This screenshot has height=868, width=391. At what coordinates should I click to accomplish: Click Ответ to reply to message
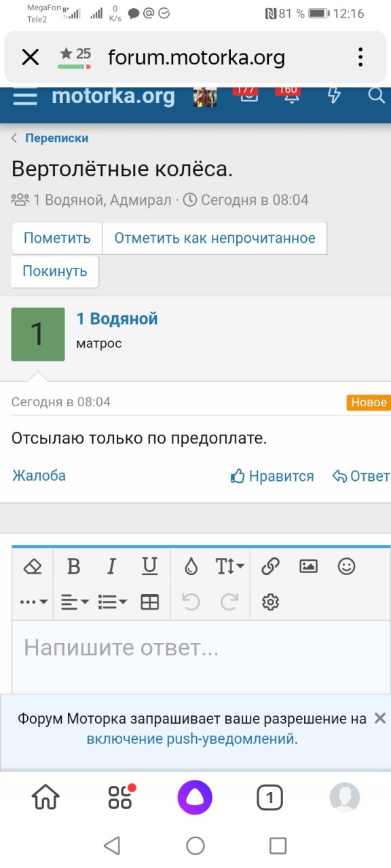click(361, 476)
